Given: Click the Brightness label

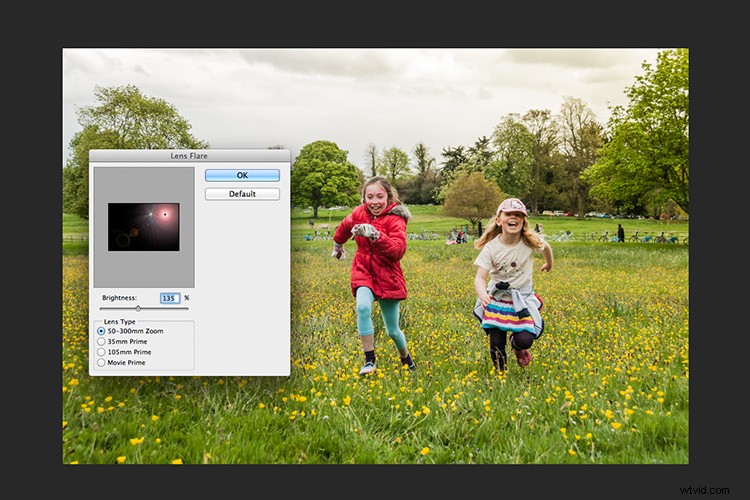Looking at the screenshot, I should click(x=119, y=298).
